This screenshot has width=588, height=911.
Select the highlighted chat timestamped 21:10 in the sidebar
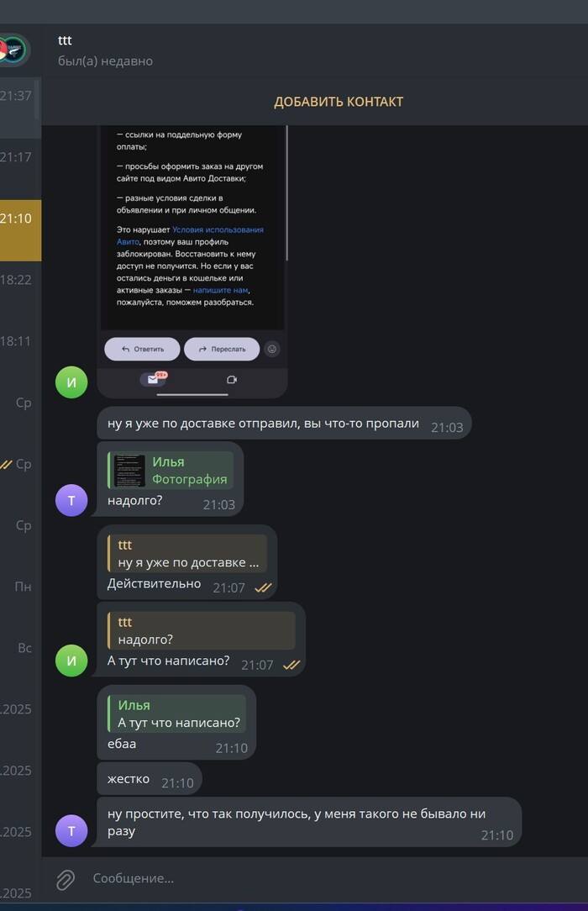tap(20, 230)
